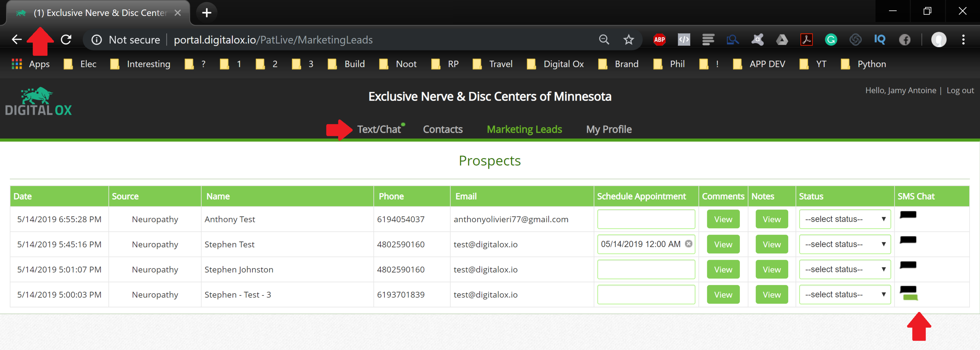Reload the page with the refresh icon

pos(66,40)
